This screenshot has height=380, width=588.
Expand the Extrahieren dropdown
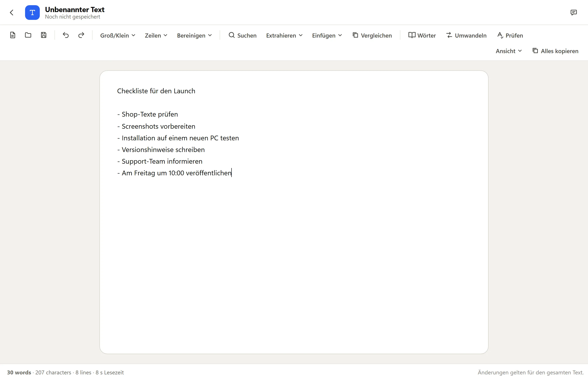284,36
